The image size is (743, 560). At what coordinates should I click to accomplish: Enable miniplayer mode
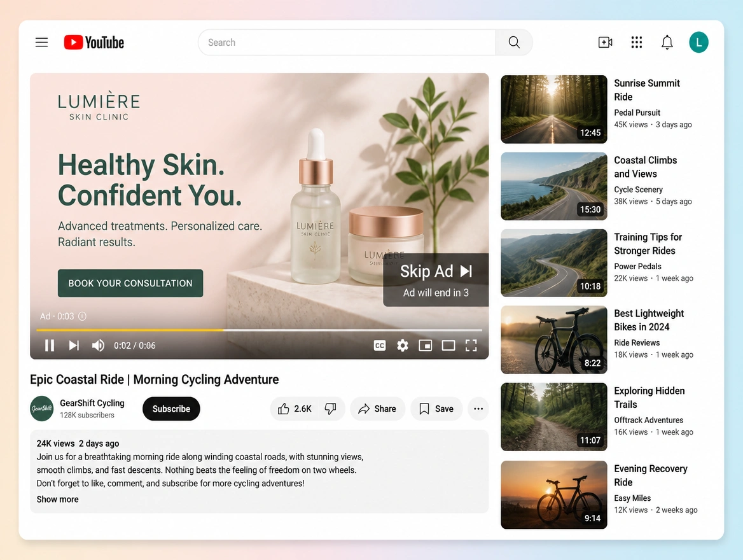pyautogui.click(x=425, y=346)
